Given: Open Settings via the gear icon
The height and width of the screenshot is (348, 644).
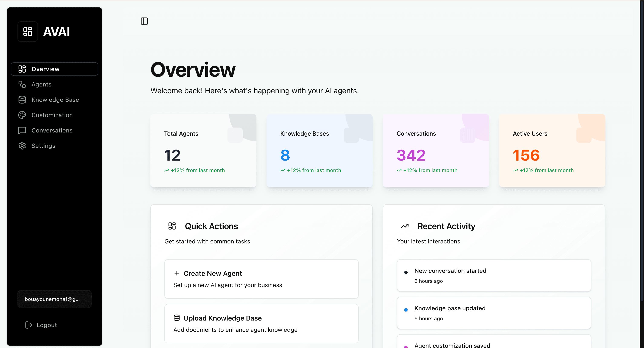Looking at the screenshot, I should click(22, 146).
